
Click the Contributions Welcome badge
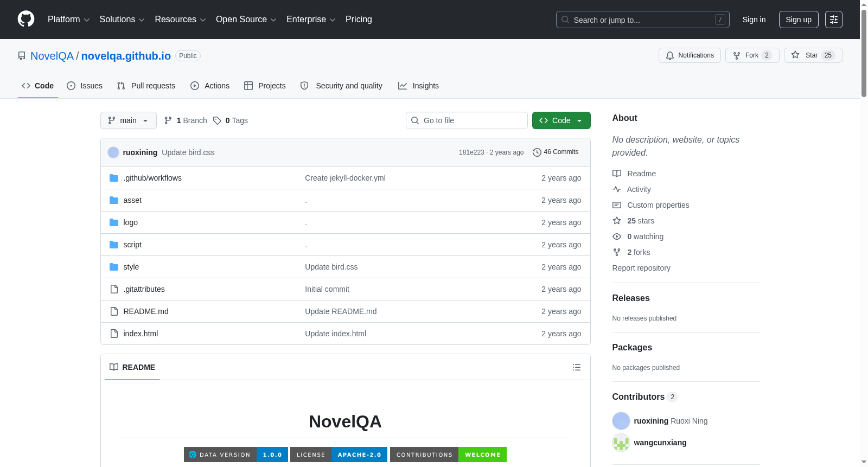[x=448, y=455]
